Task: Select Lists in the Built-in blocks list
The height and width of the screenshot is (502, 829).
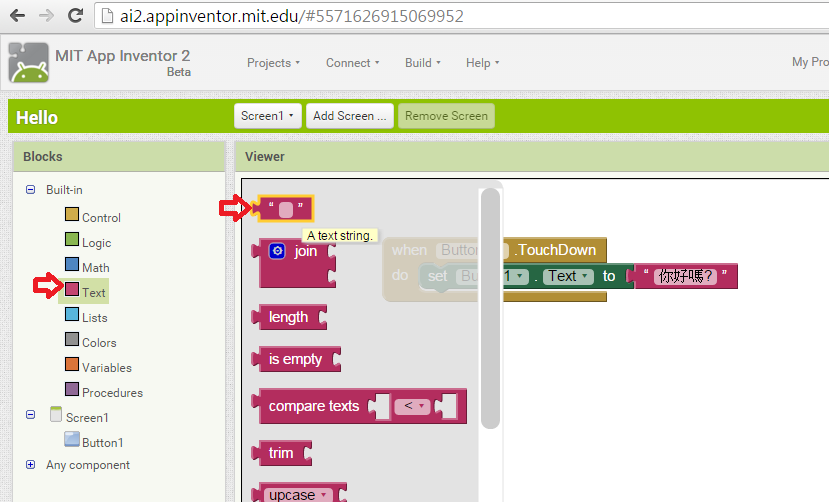Action: click(95, 318)
